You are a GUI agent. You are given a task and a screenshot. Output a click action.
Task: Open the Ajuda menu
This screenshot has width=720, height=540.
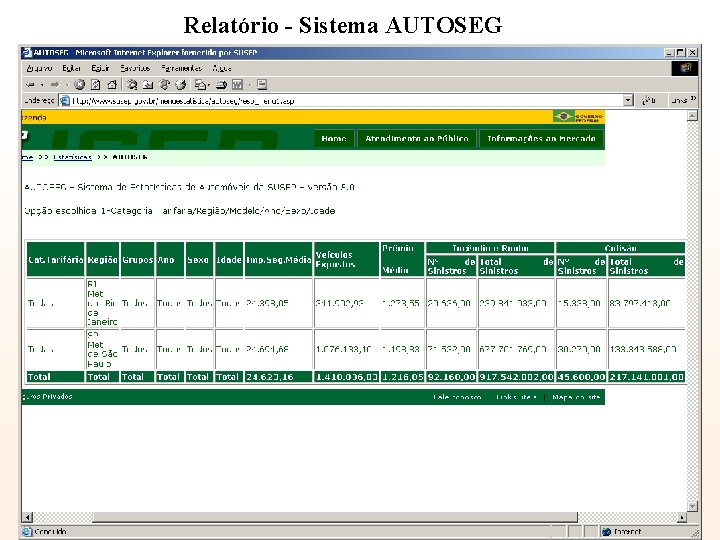click(222, 68)
